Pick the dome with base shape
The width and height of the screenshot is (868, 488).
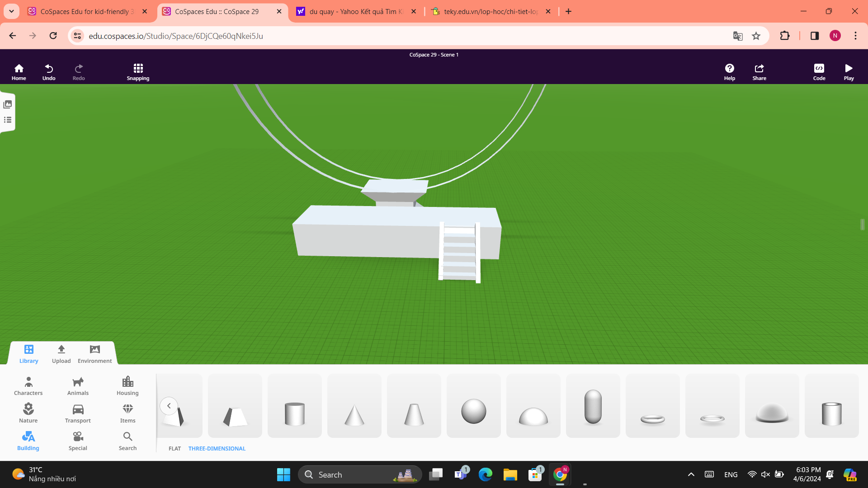pyautogui.click(x=772, y=406)
